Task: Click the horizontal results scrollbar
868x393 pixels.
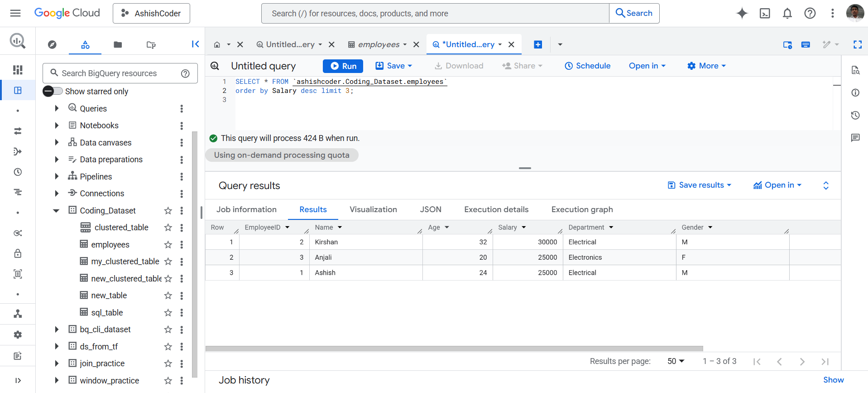Action: click(x=454, y=349)
